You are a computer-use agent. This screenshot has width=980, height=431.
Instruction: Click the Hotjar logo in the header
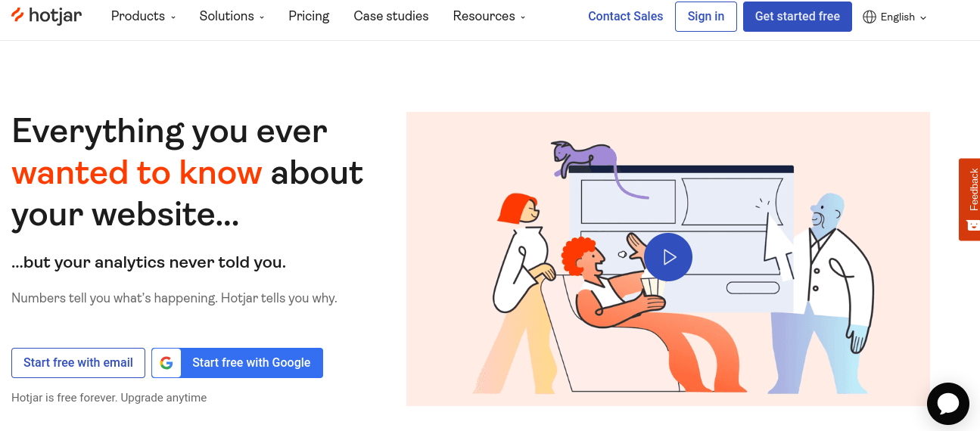(46, 16)
